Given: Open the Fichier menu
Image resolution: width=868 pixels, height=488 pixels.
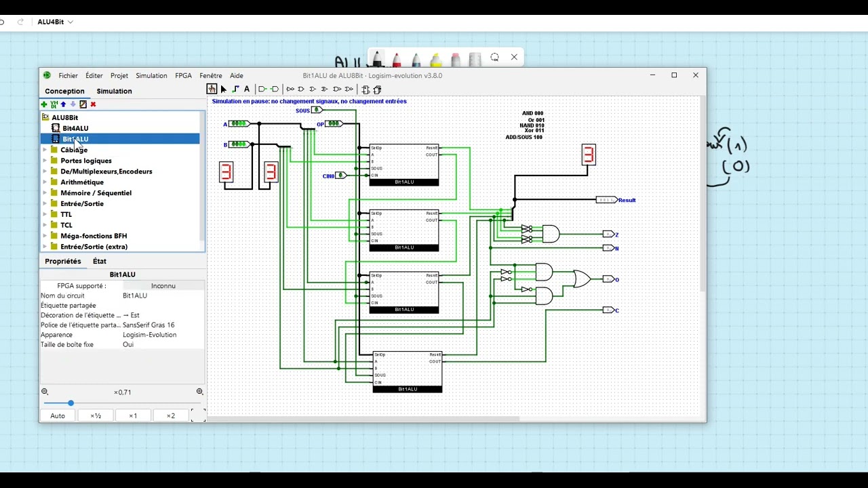Looking at the screenshot, I should coord(68,76).
